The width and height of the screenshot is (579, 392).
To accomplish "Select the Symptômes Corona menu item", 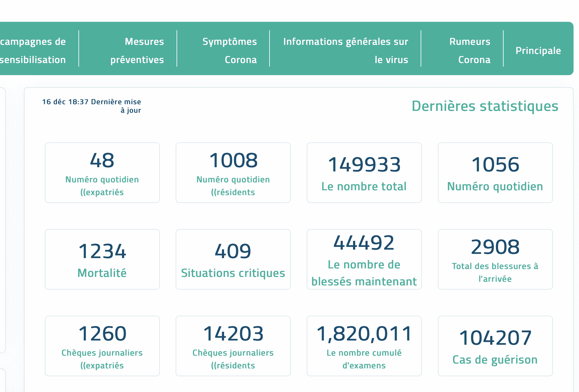I will click(x=229, y=51).
